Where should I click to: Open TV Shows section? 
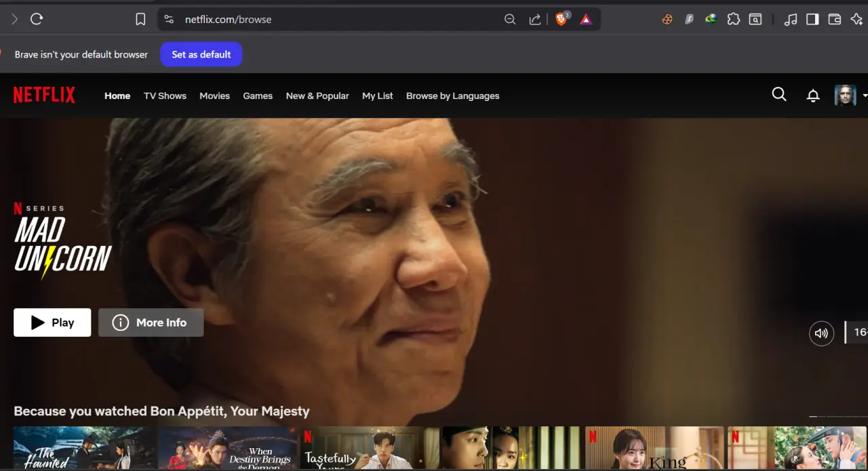pyautogui.click(x=165, y=96)
